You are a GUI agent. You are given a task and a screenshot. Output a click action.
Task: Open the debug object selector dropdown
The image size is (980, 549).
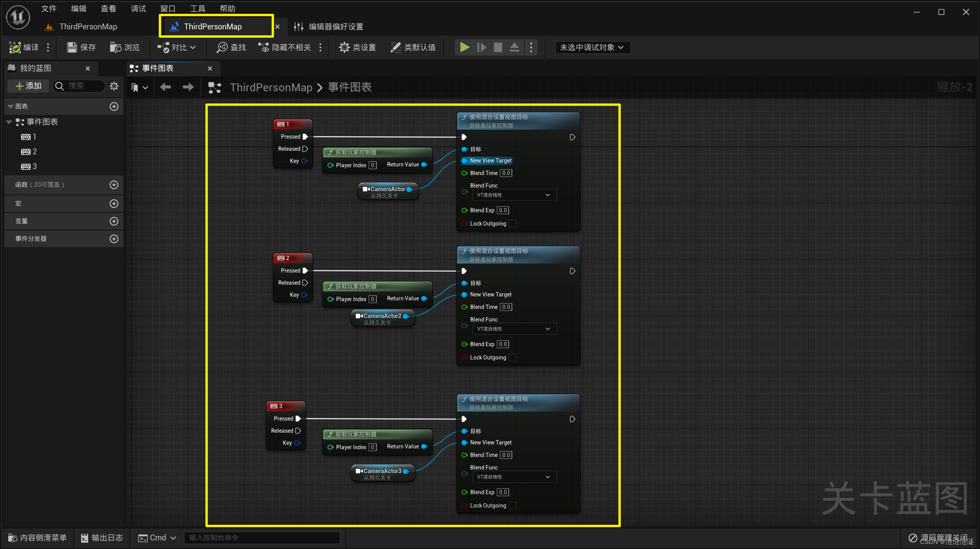pos(592,47)
